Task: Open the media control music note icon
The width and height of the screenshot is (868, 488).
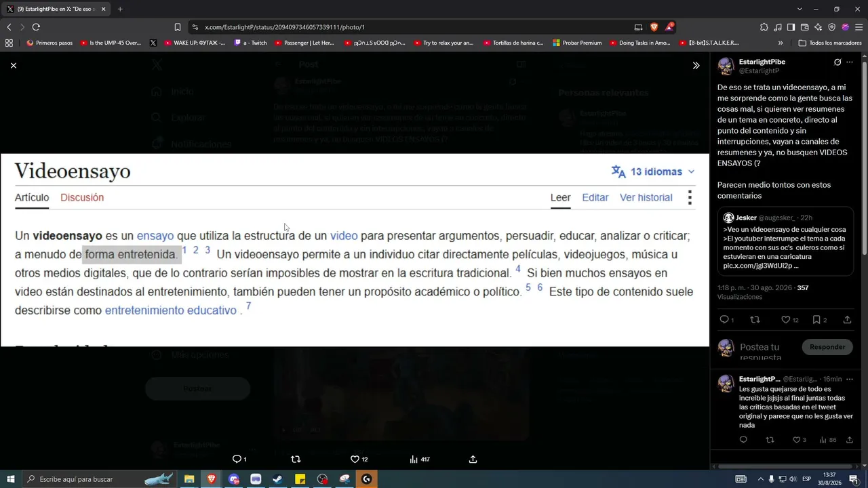Action: [778, 27]
